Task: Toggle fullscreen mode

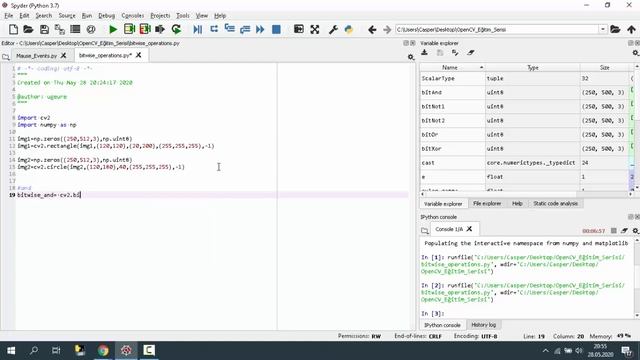Action: (315, 29)
